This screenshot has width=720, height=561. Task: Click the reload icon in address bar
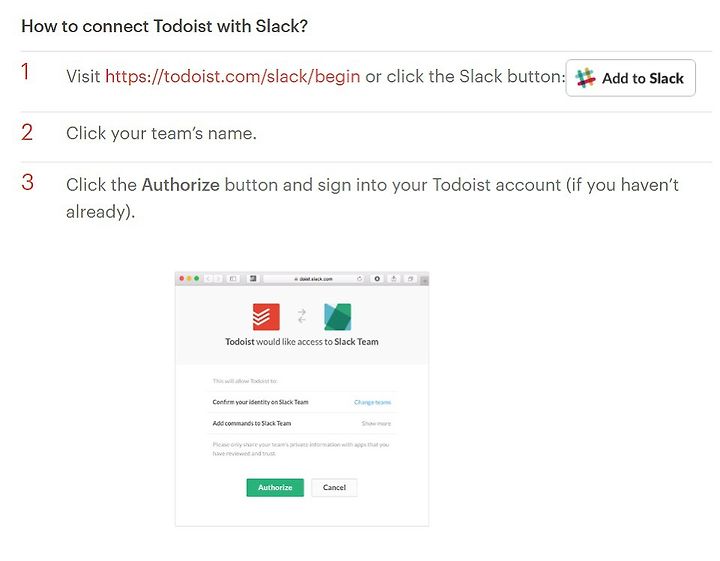point(359,279)
